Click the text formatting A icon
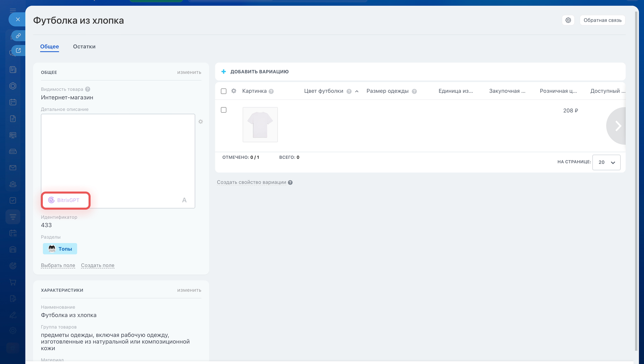Viewport: 644px width, 364px height. point(184,200)
